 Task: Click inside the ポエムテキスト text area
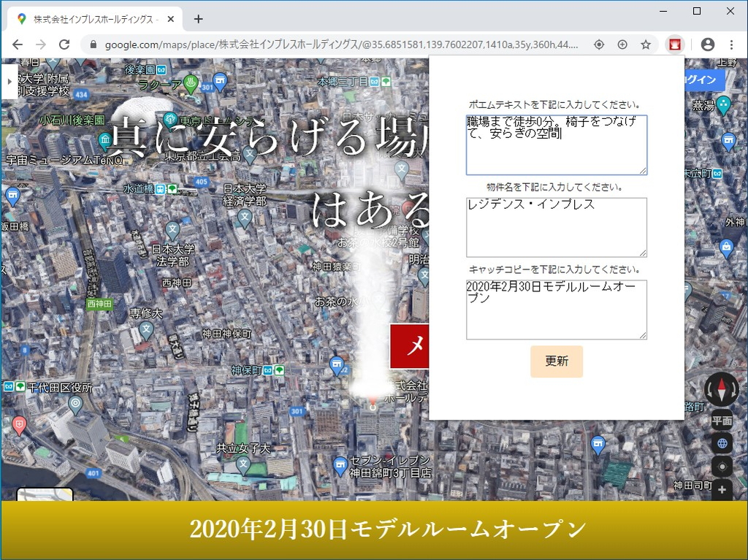(x=556, y=144)
